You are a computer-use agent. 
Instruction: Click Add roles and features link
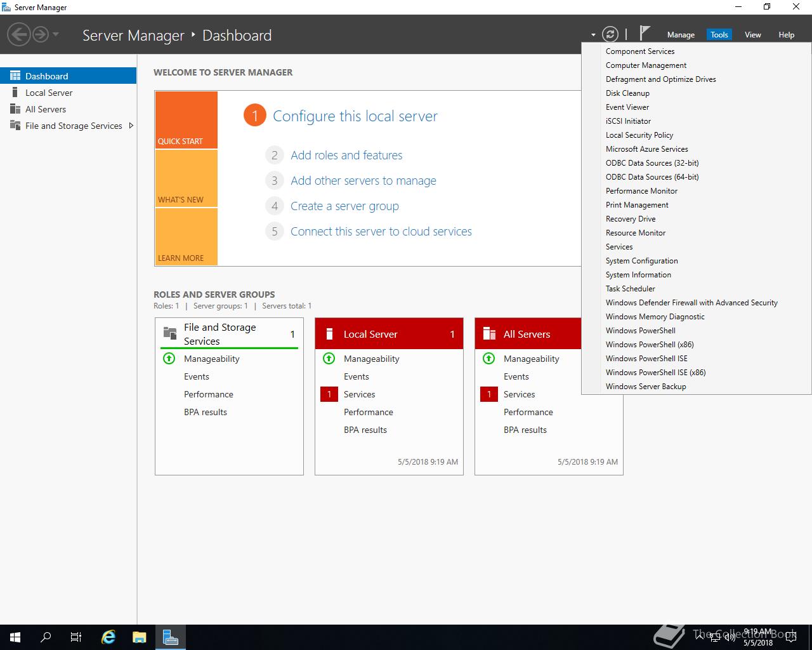pos(346,155)
